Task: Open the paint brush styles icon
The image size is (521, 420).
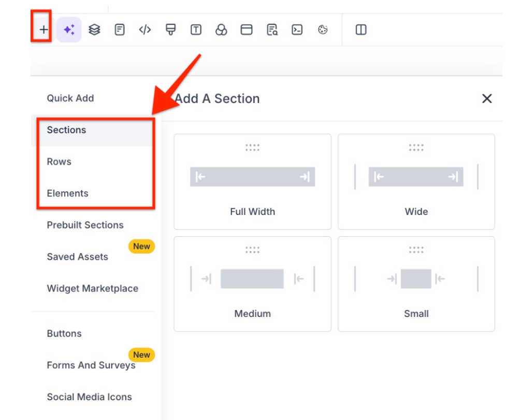Action: [170, 30]
